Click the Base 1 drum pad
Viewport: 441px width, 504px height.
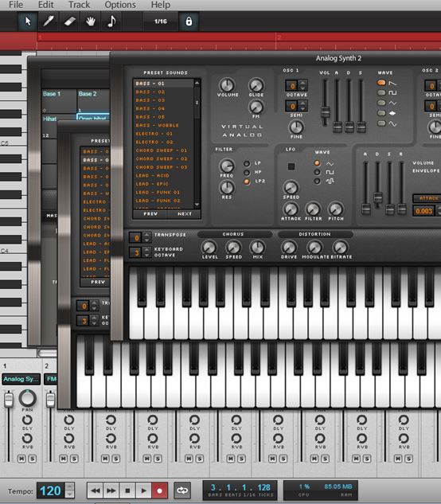coord(59,101)
